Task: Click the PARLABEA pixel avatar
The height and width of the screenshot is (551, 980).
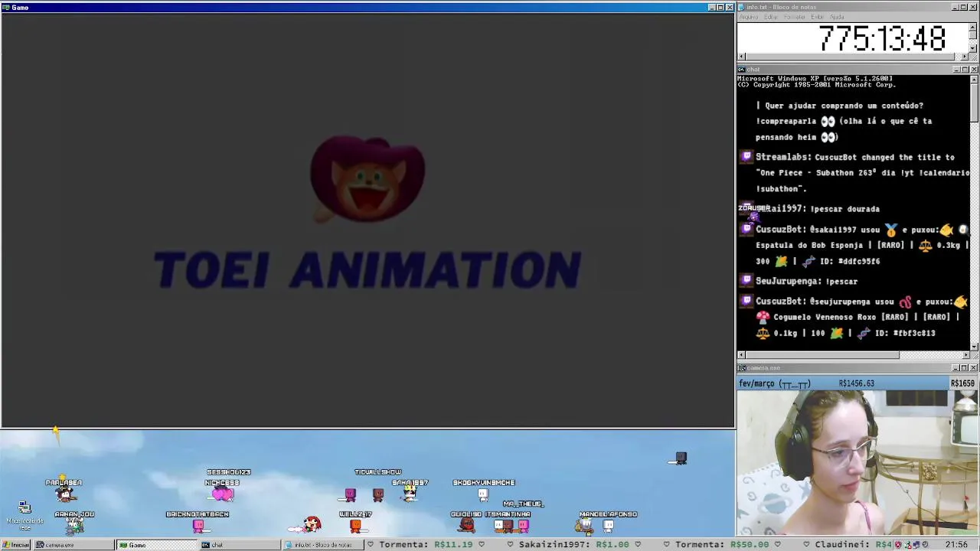Action: coord(65,494)
